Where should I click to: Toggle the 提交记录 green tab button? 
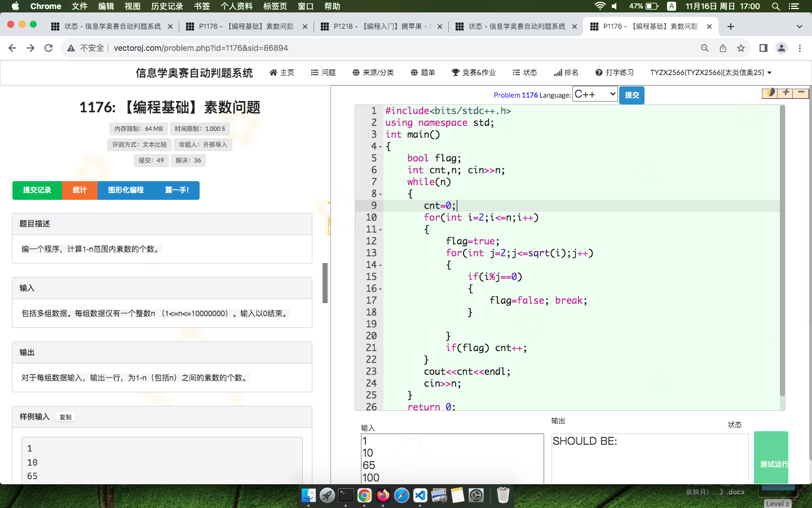[37, 190]
